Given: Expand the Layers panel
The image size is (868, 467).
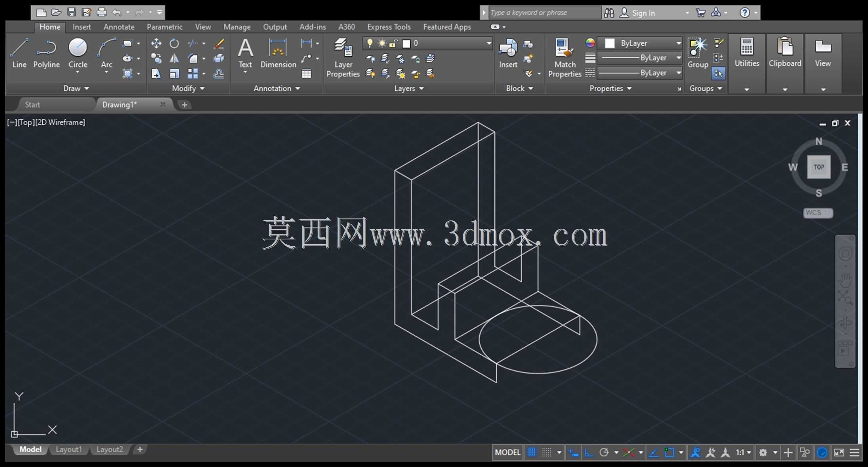Looking at the screenshot, I should (409, 88).
